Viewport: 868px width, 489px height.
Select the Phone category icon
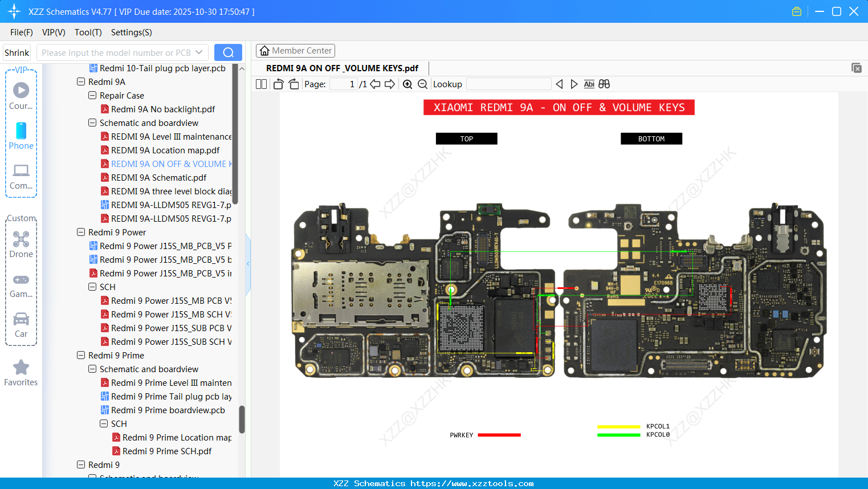pos(21,136)
